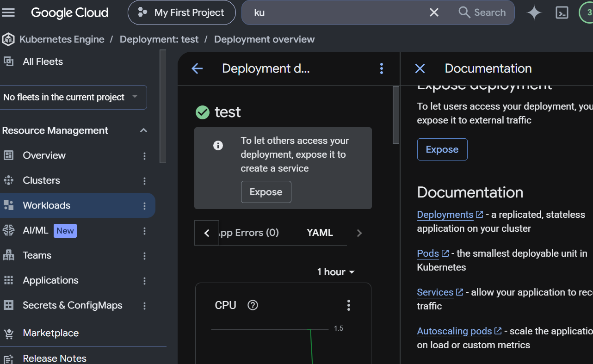Click Expose button in the deployment notice
This screenshot has width=593, height=364.
(x=266, y=192)
